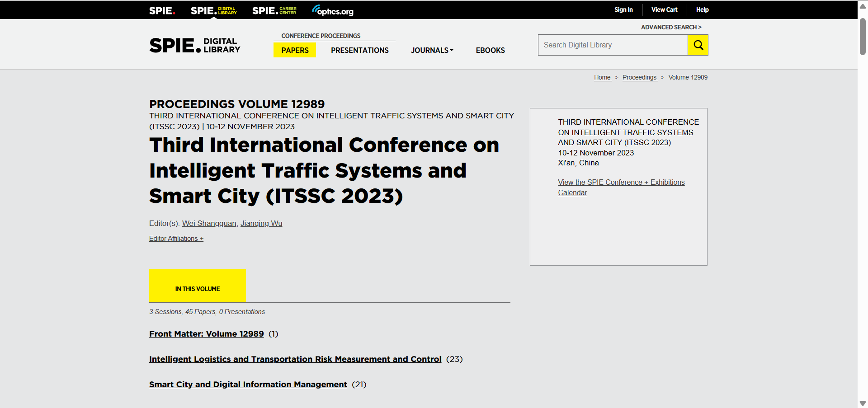Click the scrollbar down arrow
This screenshot has height=408, width=868.
tap(863, 403)
